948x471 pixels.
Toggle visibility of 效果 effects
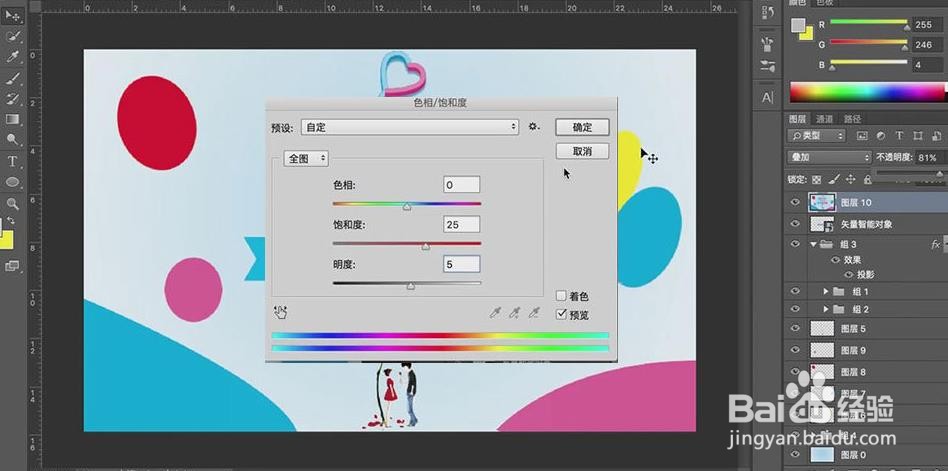[x=836, y=260]
